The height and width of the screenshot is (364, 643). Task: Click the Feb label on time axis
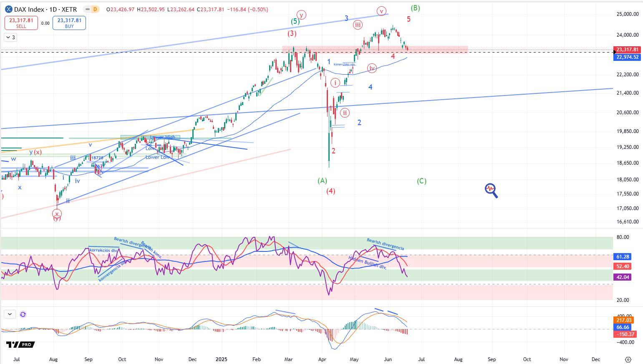(x=257, y=359)
